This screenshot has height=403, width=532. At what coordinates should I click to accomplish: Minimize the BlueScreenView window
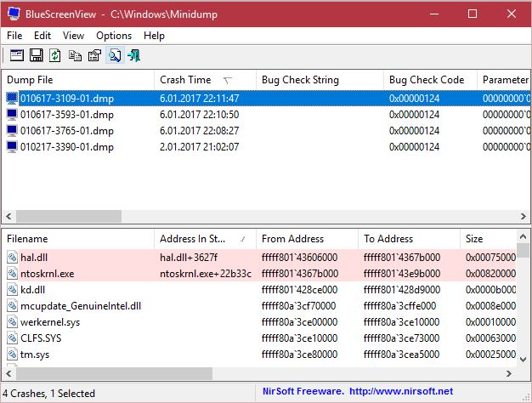[434, 14]
